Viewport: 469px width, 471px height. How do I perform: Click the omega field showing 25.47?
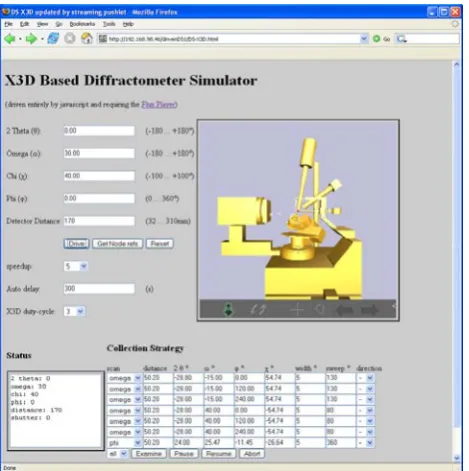tap(218, 443)
